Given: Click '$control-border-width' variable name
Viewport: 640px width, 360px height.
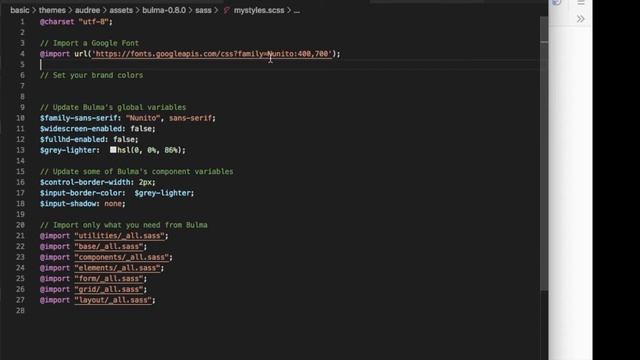Looking at the screenshot, I should coord(85,182).
